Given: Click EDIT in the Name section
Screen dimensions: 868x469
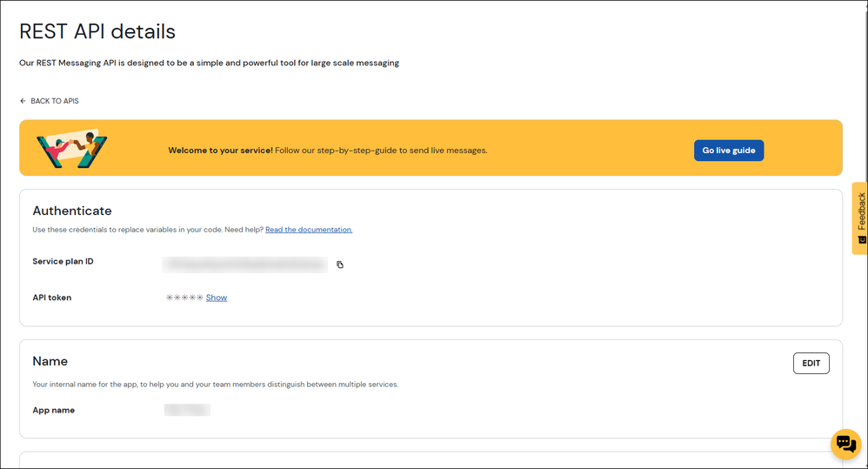Looking at the screenshot, I should pyautogui.click(x=811, y=363).
